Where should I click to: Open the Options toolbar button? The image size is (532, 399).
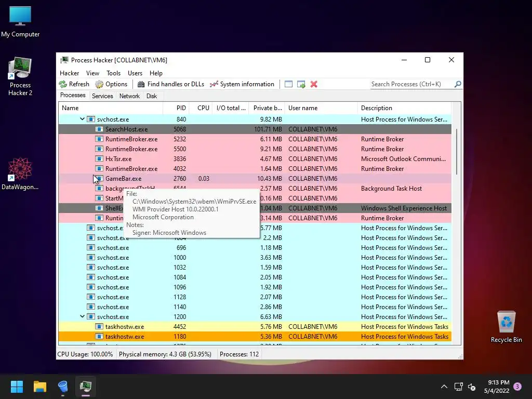click(x=111, y=84)
